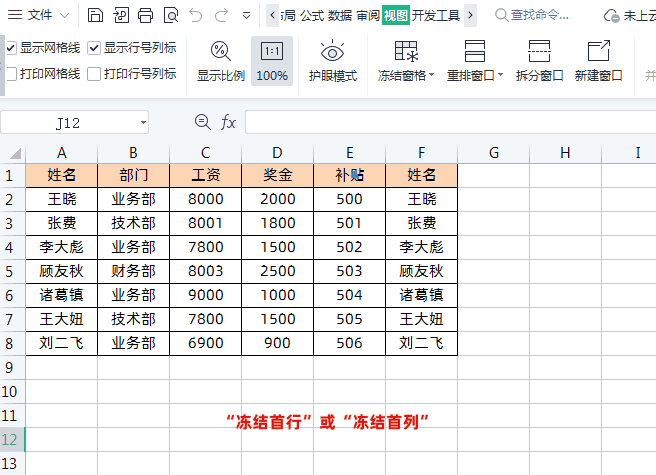Click header cell 奖金

tap(277, 175)
